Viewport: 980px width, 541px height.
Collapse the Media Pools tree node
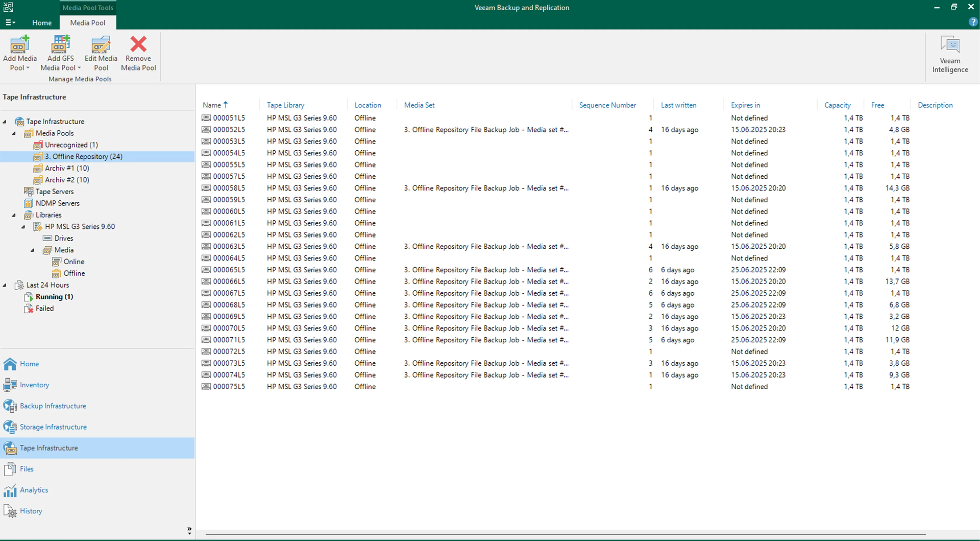click(14, 133)
